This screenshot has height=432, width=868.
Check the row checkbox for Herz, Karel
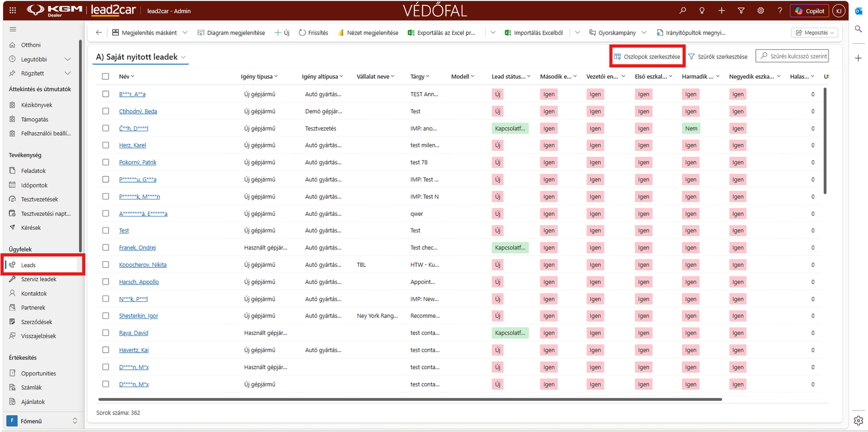106,145
